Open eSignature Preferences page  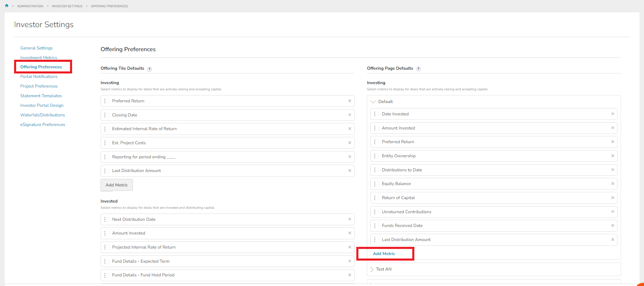click(x=43, y=125)
